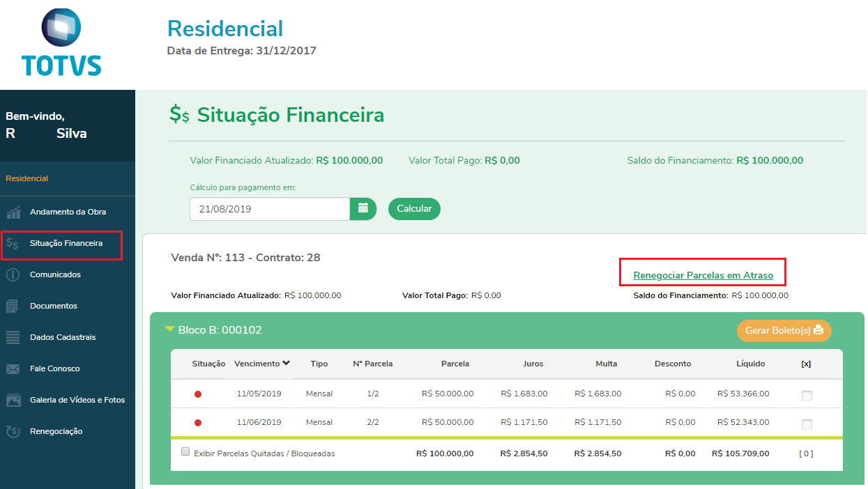Click the [ 0 ] selected count
868x489 pixels.
pos(806,453)
